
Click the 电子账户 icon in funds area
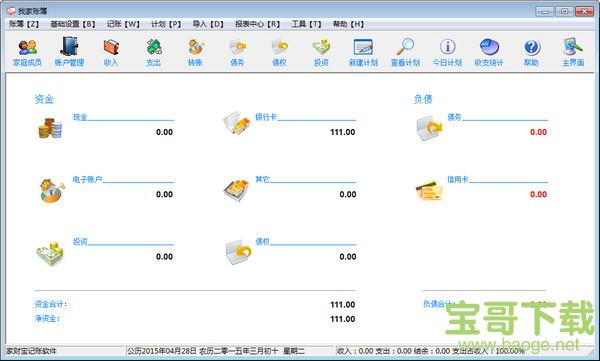[x=52, y=190]
